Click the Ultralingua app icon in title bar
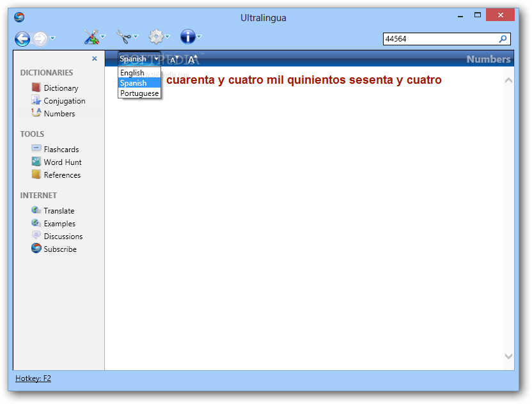 [x=19, y=17]
